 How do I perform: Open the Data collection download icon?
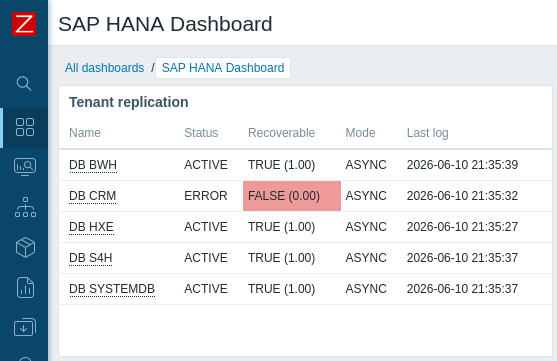(25, 327)
